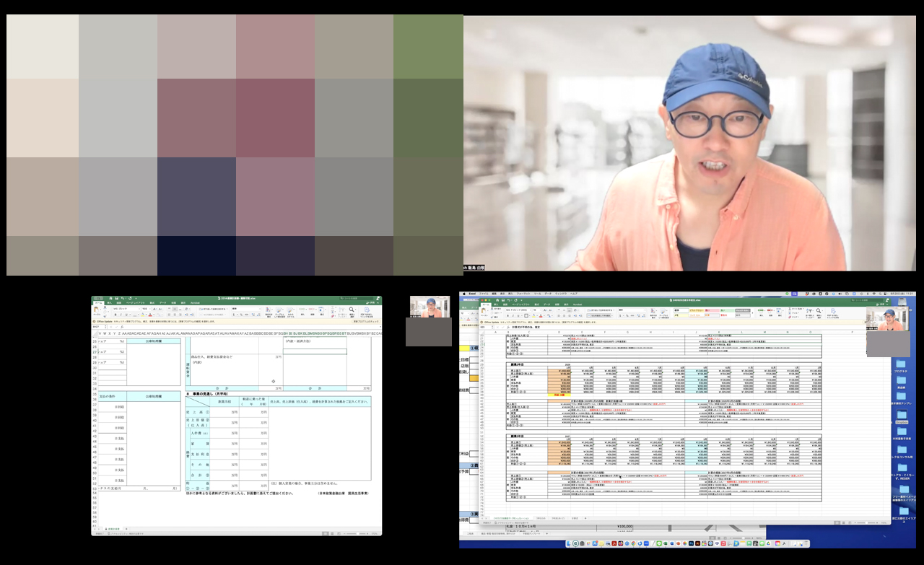The height and width of the screenshot is (565, 924).
Task: Click the AutoSum sigma icon in left Excel
Action: [x=333, y=307]
